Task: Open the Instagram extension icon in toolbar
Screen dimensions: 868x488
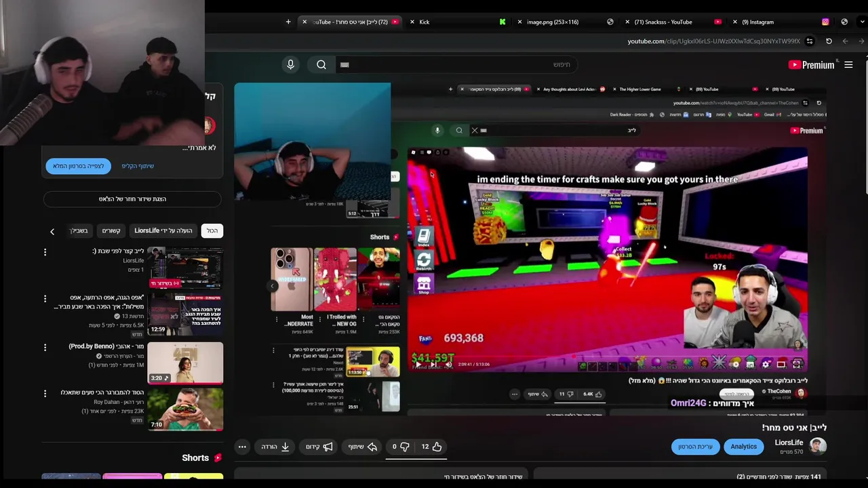Action: [825, 22]
